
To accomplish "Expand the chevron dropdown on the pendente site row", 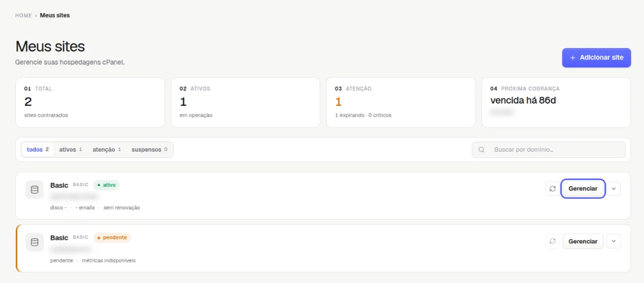I will [613, 241].
